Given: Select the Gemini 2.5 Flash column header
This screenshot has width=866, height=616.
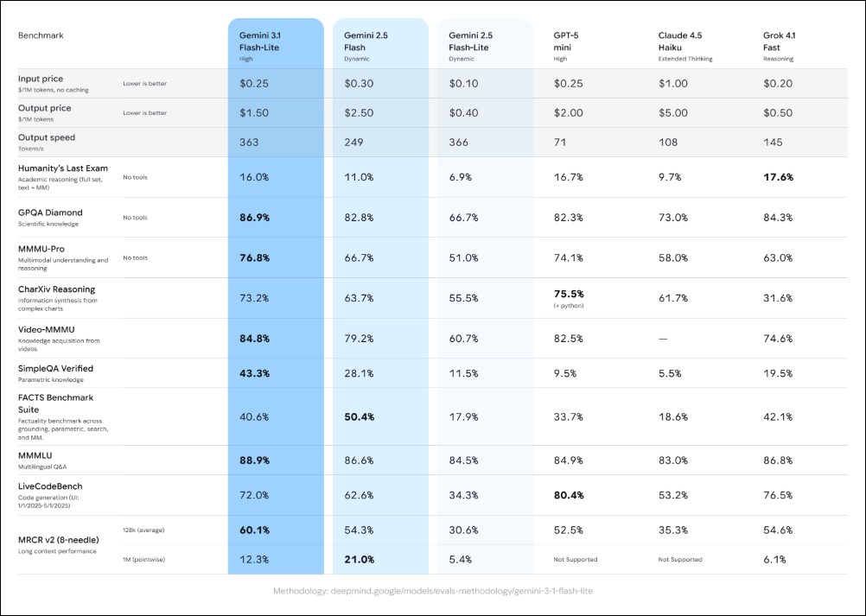Looking at the screenshot, I should tap(363, 41).
